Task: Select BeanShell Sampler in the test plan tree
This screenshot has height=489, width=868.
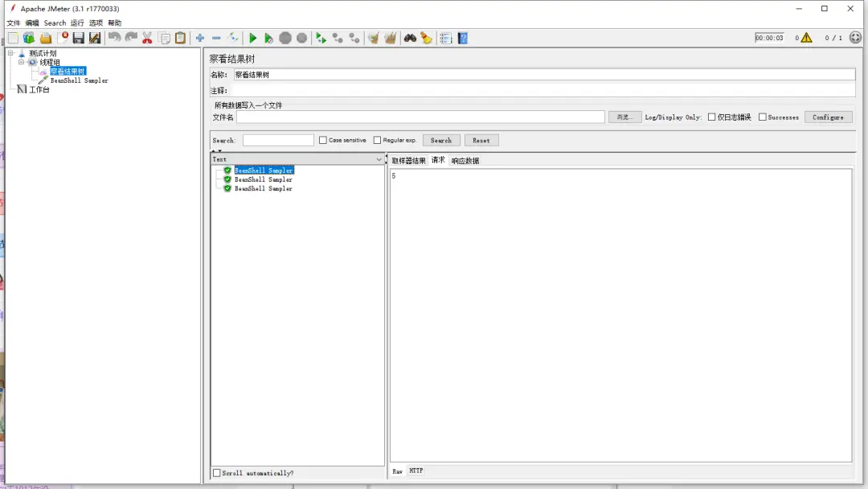Action: [x=79, y=80]
